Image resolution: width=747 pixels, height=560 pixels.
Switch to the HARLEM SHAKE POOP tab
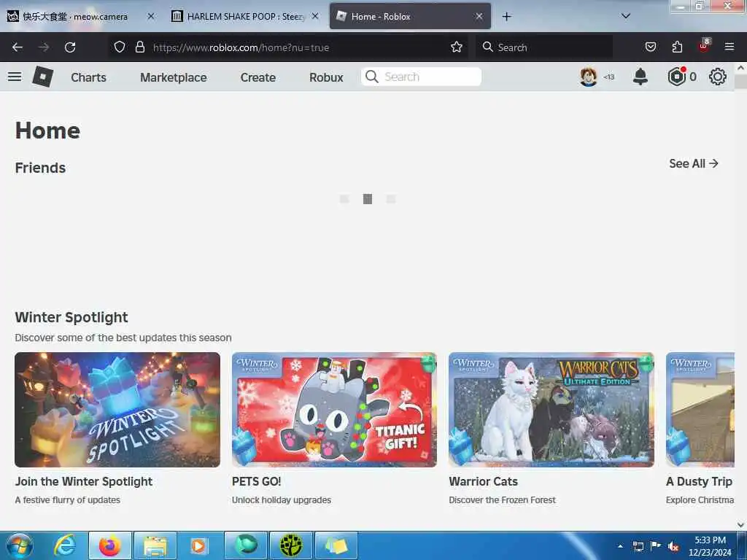tap(245, 17)
